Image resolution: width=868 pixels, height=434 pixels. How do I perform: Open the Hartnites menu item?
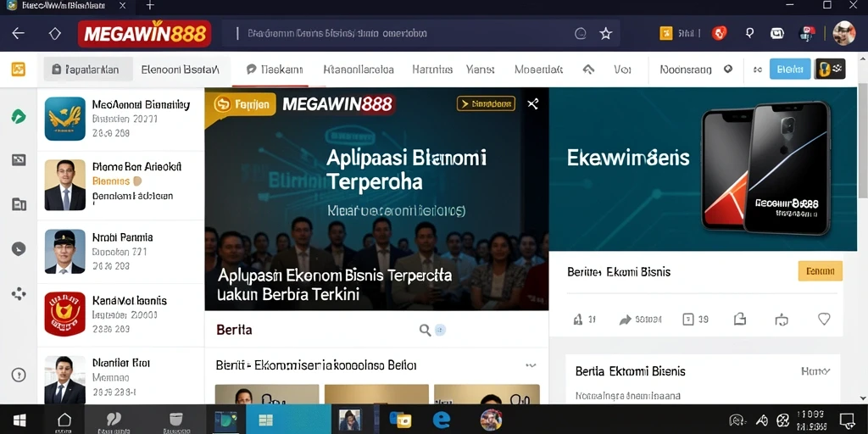pyautogui.click(x=432, y=70)
